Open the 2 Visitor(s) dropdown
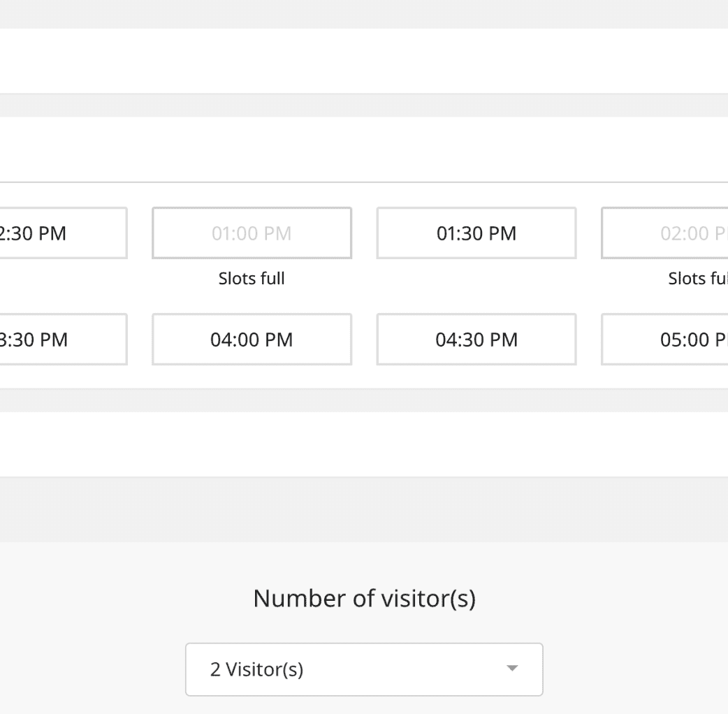Image resolution: width=728 pixels, height=728 pixels. [x=363, y=669]
